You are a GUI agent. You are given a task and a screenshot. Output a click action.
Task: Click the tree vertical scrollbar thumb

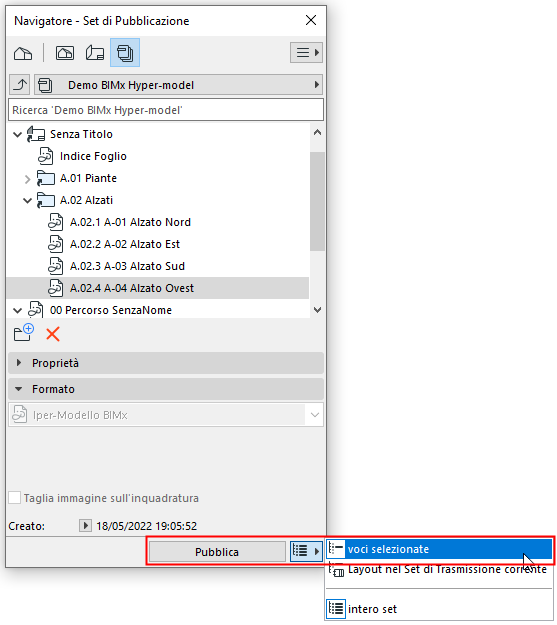[317, 201]
